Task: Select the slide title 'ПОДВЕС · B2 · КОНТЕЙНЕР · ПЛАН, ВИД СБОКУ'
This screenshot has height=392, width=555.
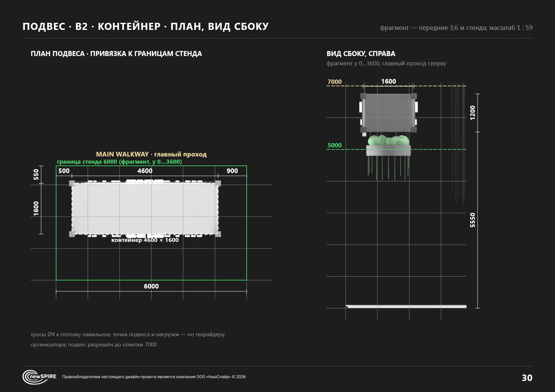Action: pyautogui.click(x=146, y=27)
